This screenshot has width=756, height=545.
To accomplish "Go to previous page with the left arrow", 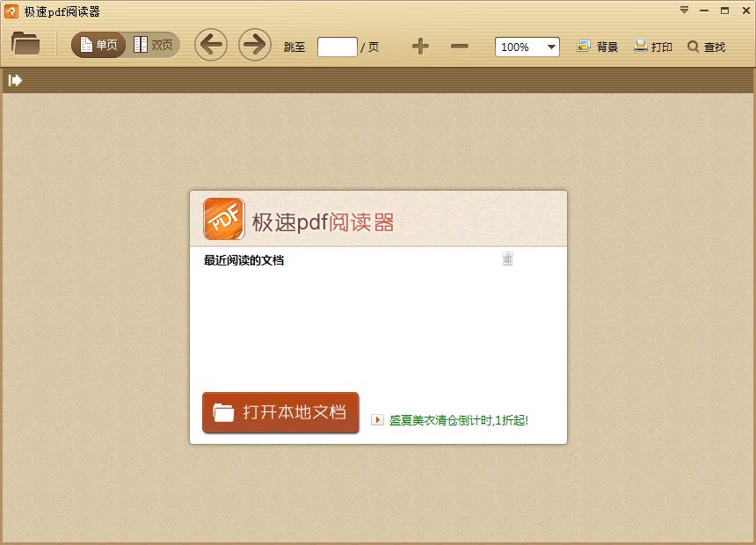I will click(211, 45).
